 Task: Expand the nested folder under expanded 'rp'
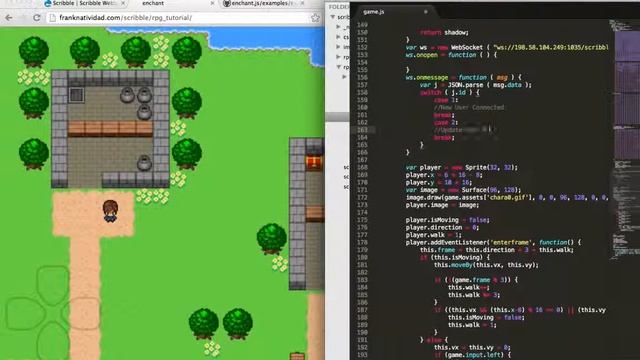tap(344, 76)
